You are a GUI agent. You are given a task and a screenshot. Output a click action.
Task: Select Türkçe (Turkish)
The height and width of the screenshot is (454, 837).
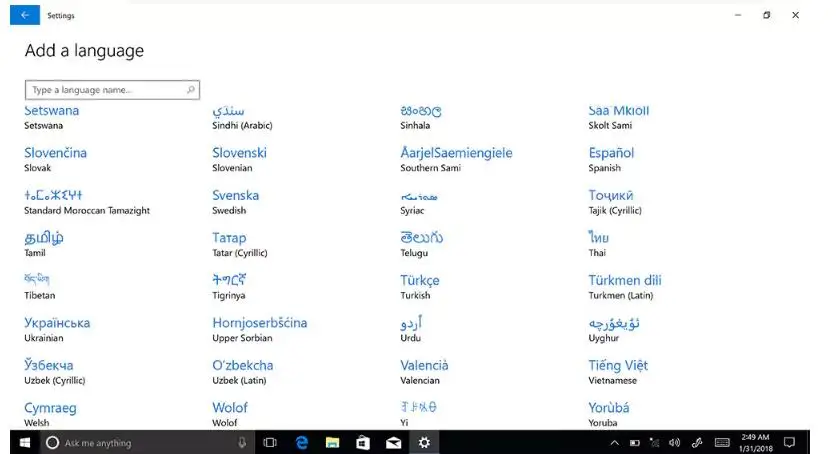click(420, 287)
